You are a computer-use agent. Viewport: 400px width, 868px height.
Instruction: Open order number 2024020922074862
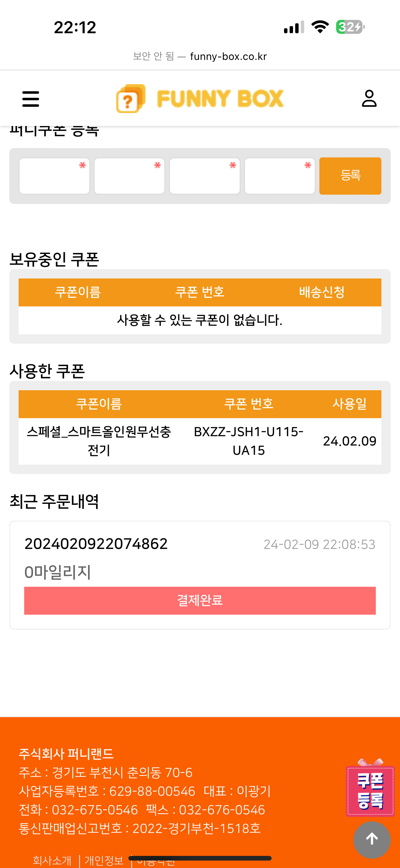pos(96,544)
